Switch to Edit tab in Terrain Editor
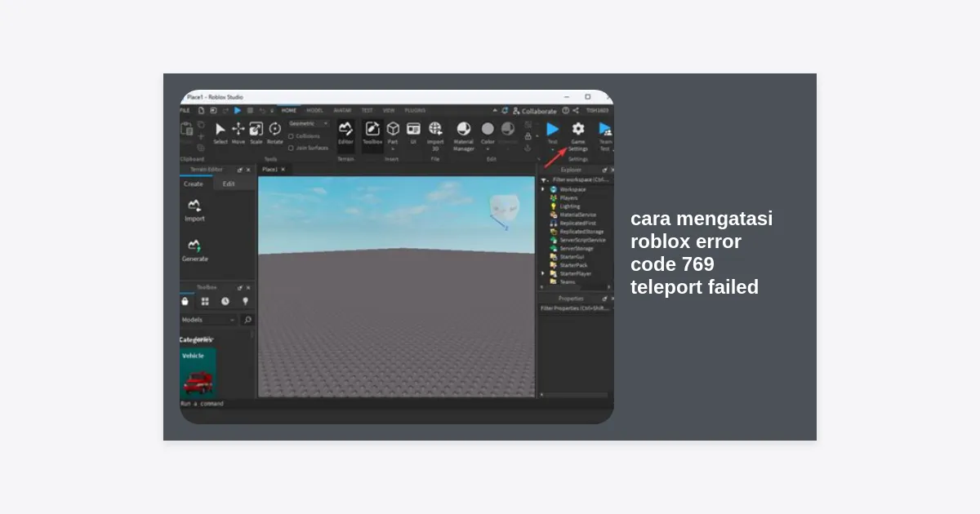Screen dimensions: 980x514 pos(229,184)
